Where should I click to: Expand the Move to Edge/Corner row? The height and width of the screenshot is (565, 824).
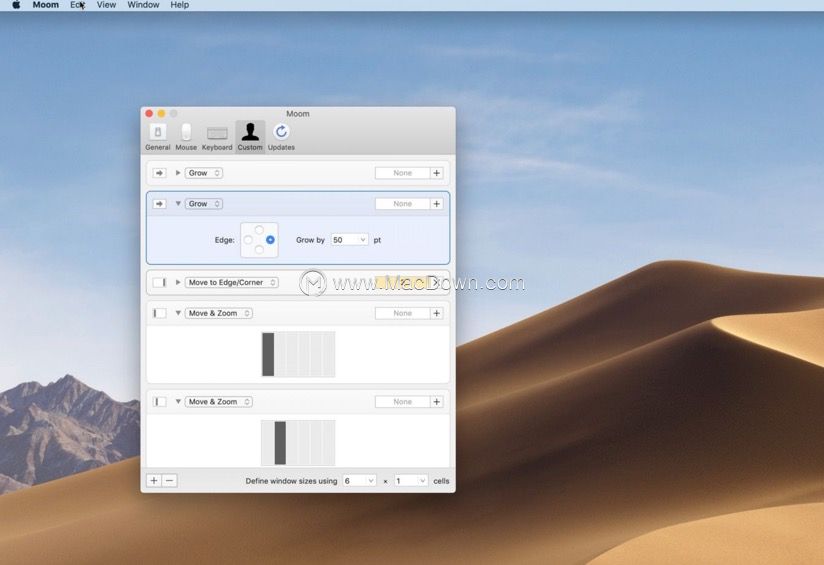tap(178, 282)
